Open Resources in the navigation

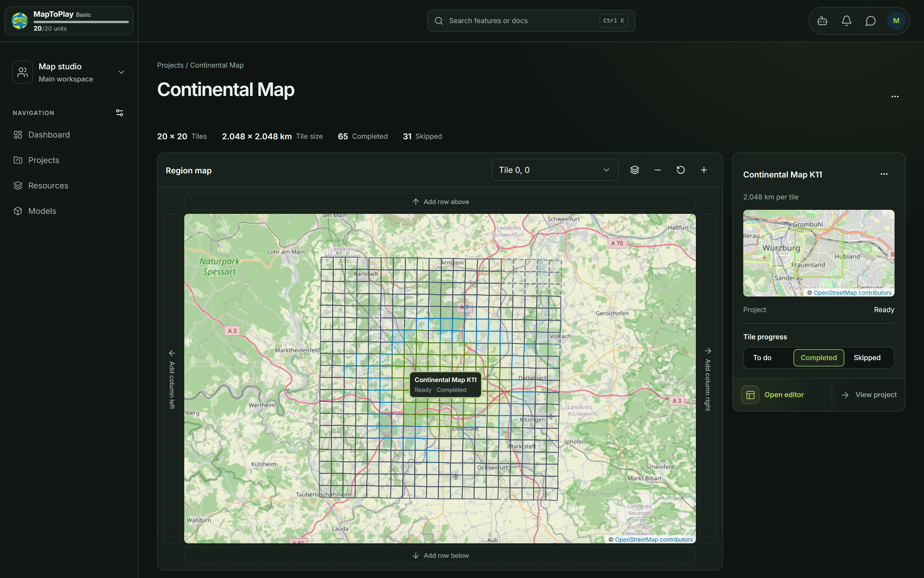pos(69,186)
